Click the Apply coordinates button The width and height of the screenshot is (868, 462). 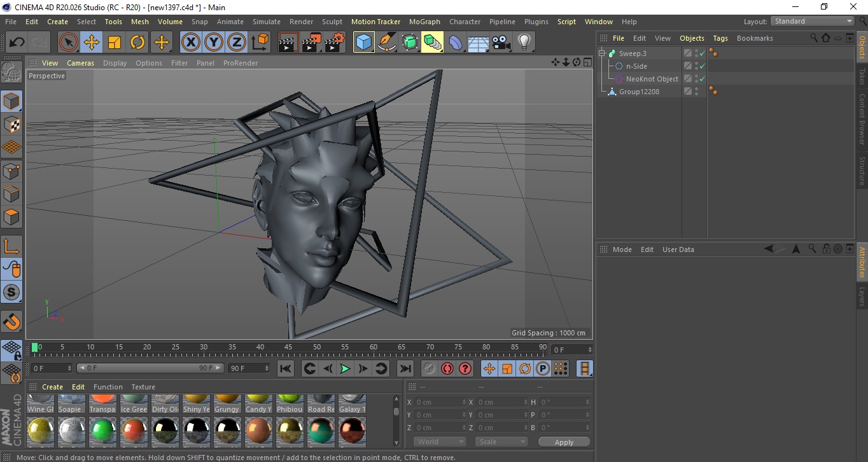(564, 442)
